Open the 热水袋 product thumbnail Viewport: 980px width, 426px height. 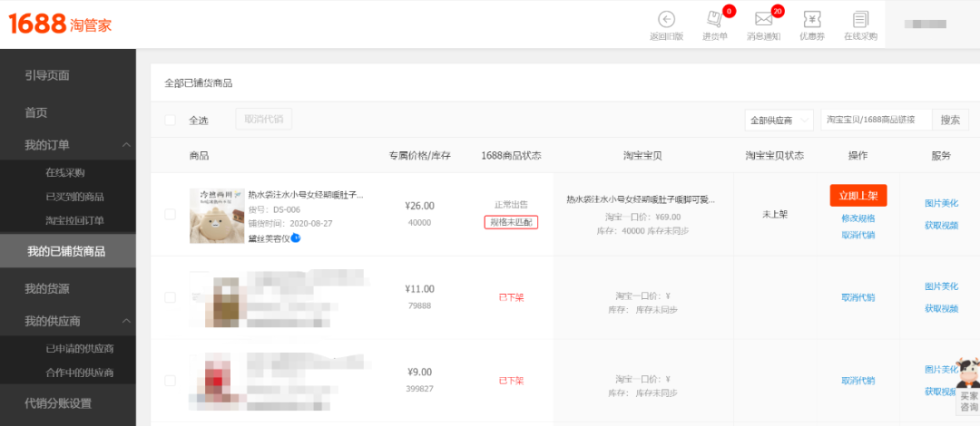click(217, 216)
